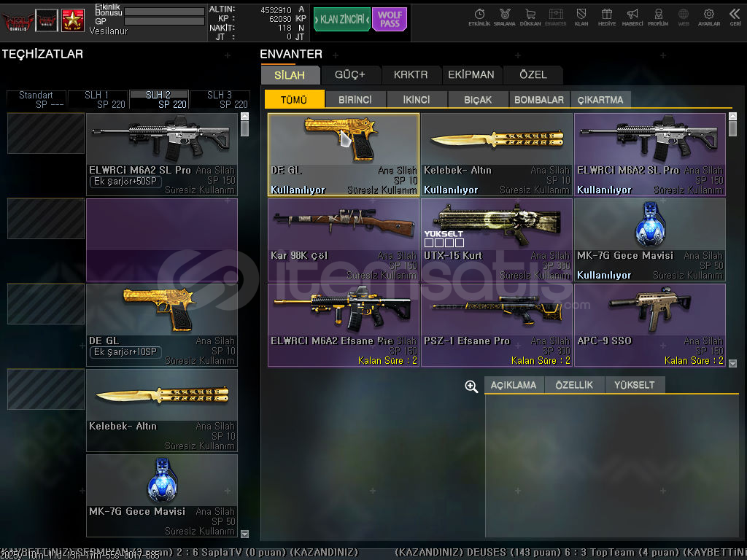Open the HABERCİ megaphone icon
Image resolution: width=747 pixels, height=560 pixels.
(632, 17)
